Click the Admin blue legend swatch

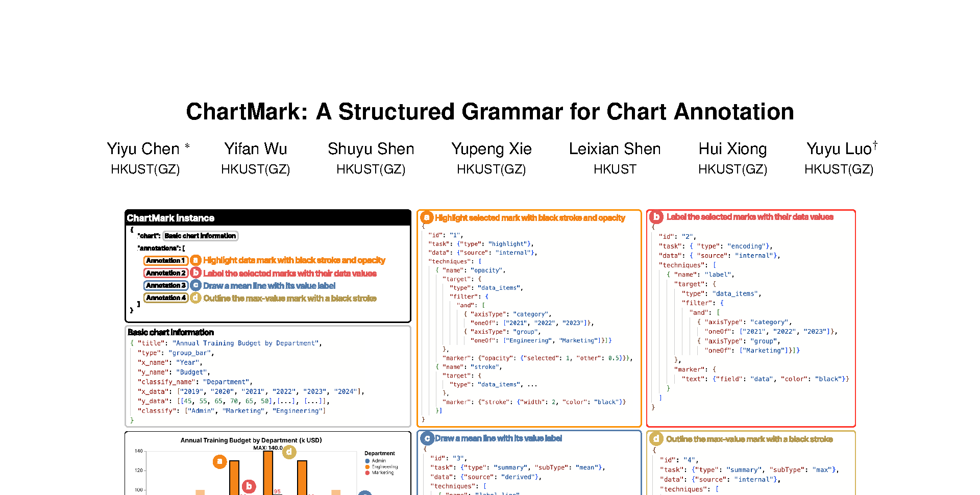pyautogui.click(x=367, y=461)
